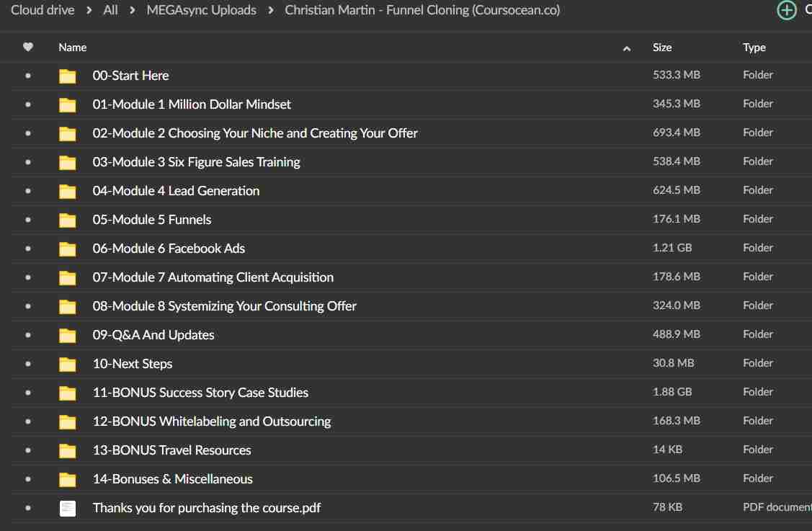Screen dimensions: 812x531
Task: Click the green plus add icon
Action: pyautogui.click(x=786, y=10)
